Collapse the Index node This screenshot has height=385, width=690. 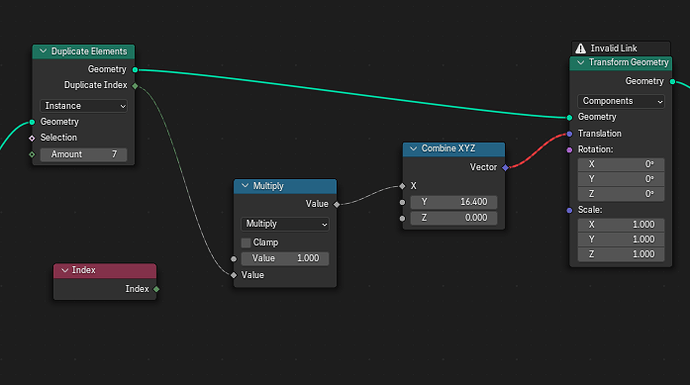[x=65, y=270]
